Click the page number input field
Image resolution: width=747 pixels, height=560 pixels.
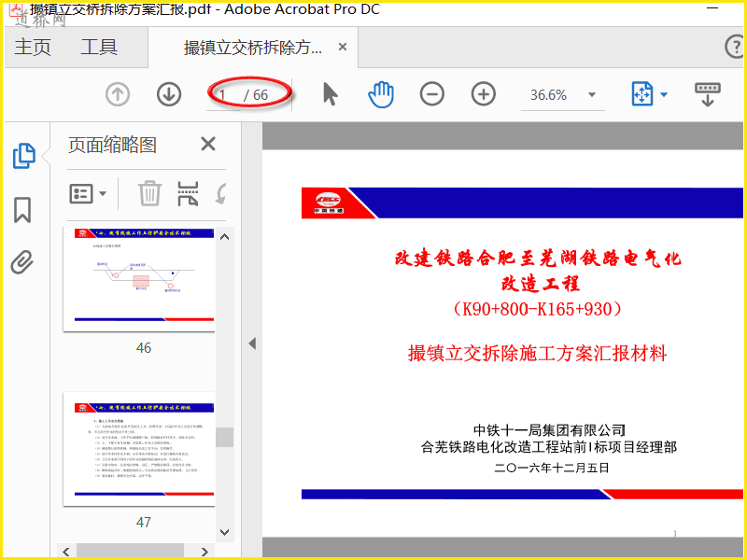(x=223, y=95)
